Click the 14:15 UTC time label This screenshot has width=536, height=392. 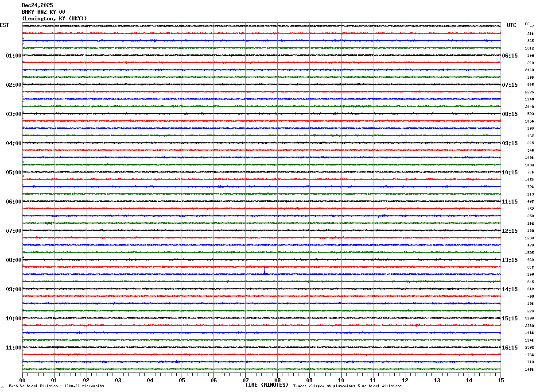tap(510, 289)
